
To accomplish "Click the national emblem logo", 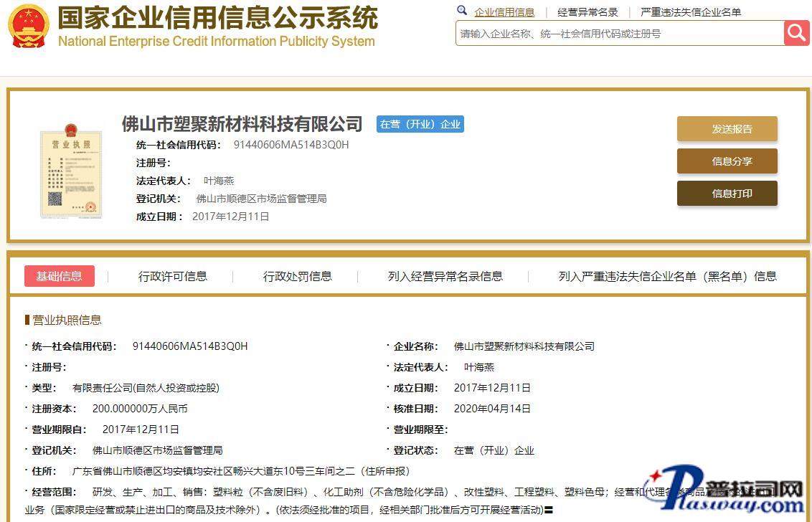I will point(29,27).
